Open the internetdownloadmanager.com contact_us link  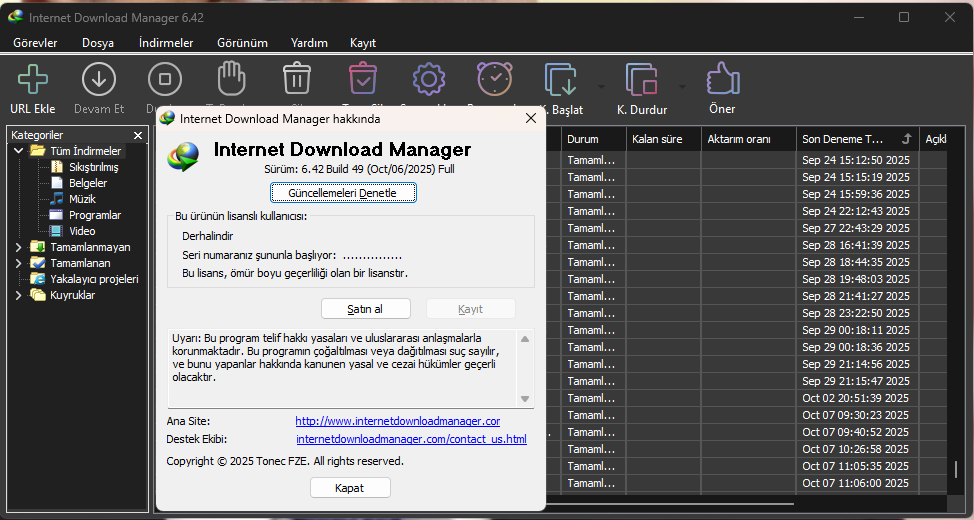point(411,439)
